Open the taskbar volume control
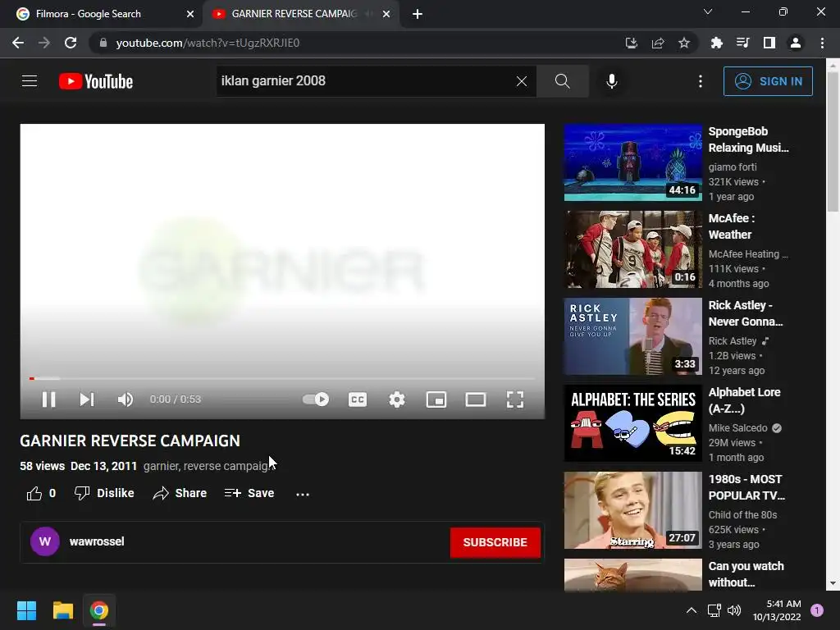Viewport: 840px width, 630px height. [x=734, y=610]
